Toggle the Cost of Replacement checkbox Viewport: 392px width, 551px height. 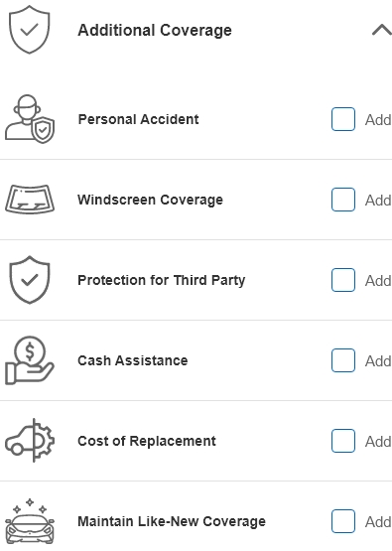[343, 441]
